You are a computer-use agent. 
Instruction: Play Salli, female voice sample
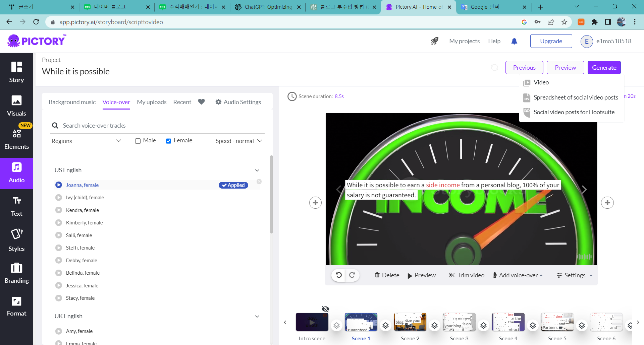(59, 235)
